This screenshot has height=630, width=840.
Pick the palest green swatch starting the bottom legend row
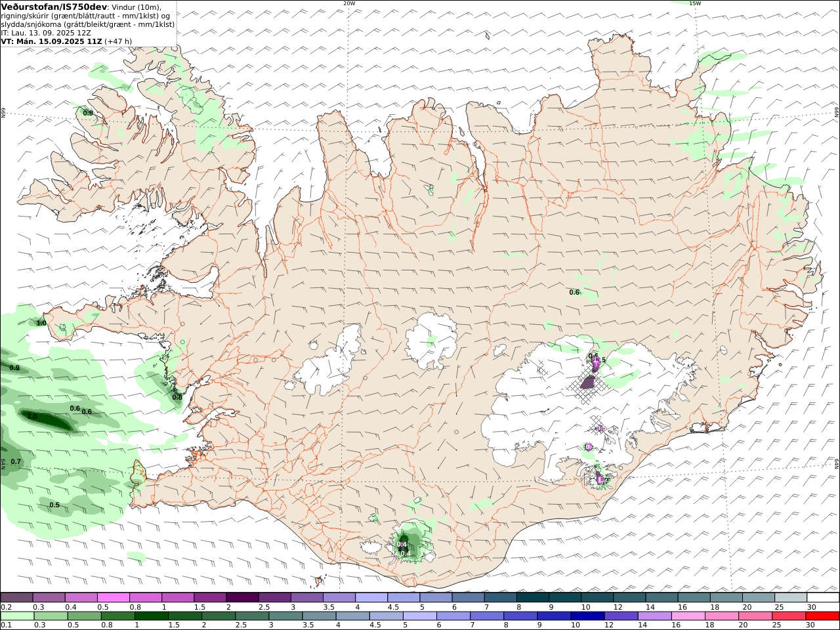17,616
